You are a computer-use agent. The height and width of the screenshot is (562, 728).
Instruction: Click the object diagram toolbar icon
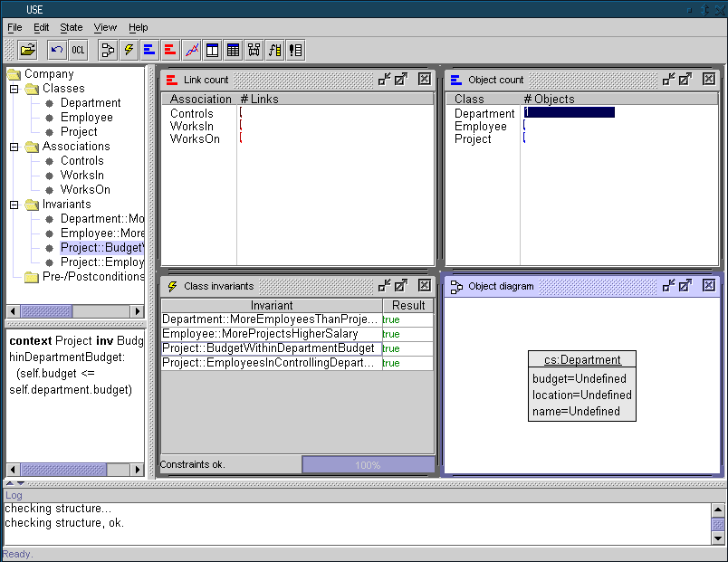[x=254, y=50]
